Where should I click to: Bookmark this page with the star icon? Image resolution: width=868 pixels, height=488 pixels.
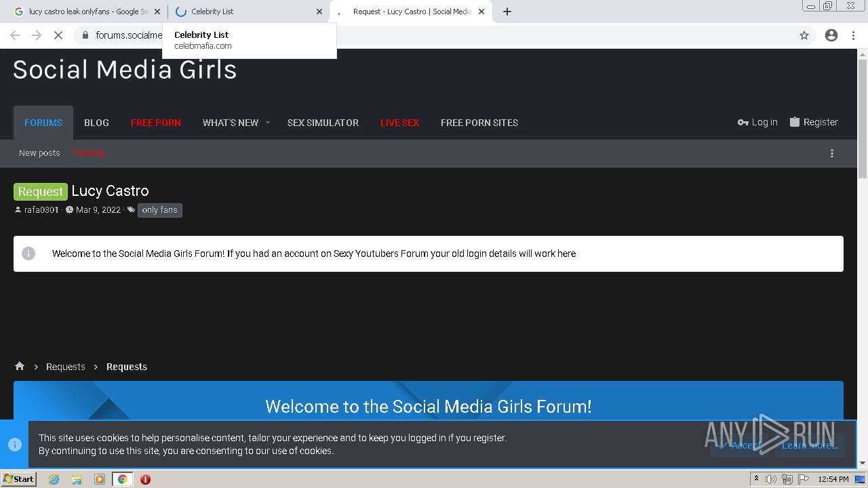tap(804, 35)
